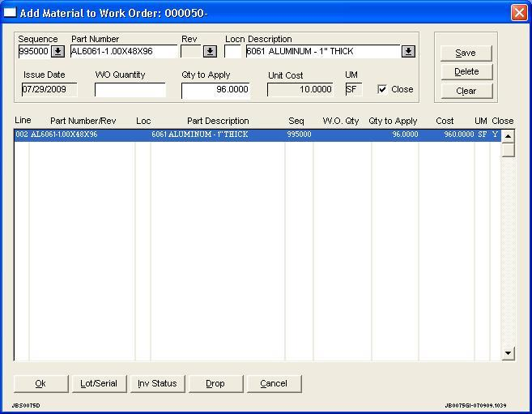Click the Drop button
This screenshot has height=414, width=532.
pos(215,383)
